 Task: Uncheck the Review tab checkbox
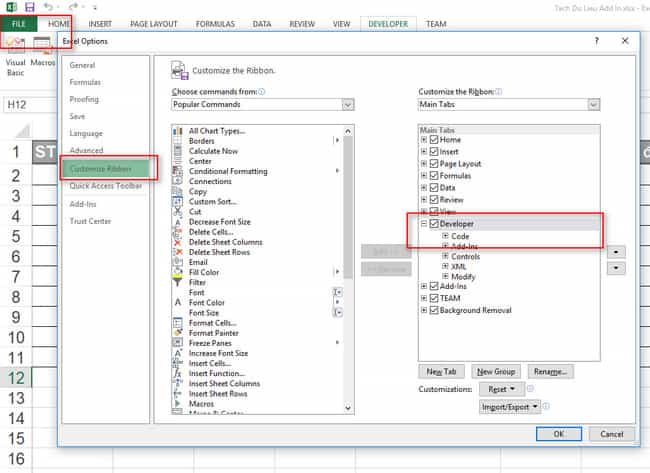(434, 200)
